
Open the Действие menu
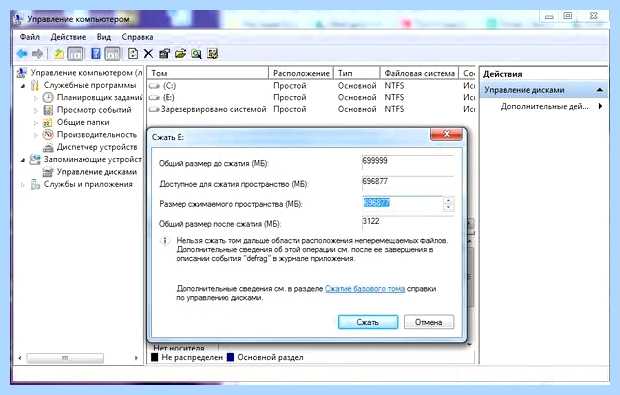click(68, 37)
